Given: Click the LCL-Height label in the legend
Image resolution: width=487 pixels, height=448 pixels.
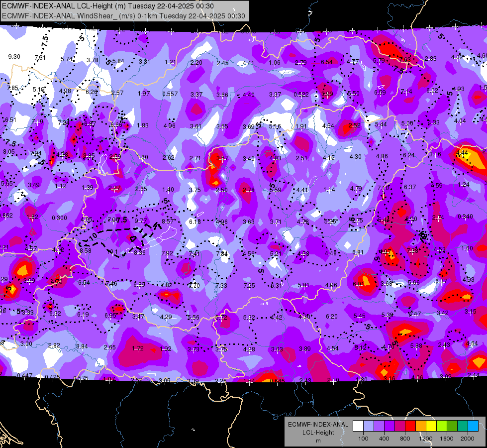Looking at the screenshot, I should click(x=318, y=433).
